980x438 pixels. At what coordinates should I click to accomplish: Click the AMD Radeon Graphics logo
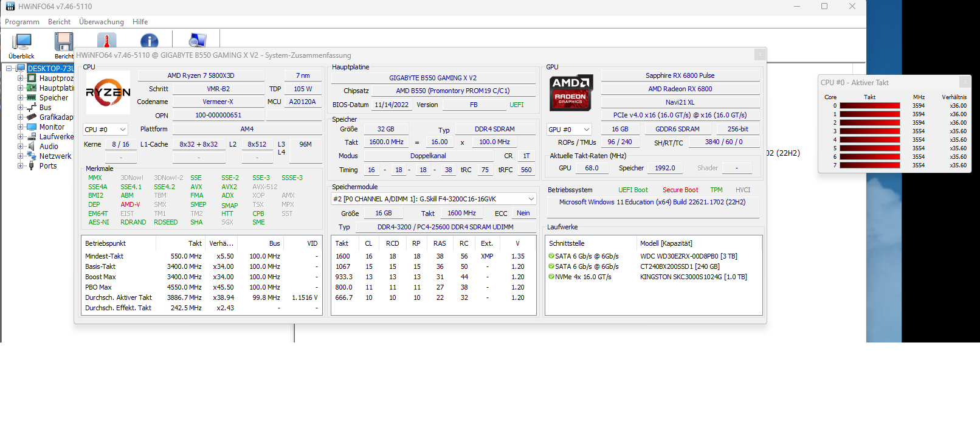571,92
